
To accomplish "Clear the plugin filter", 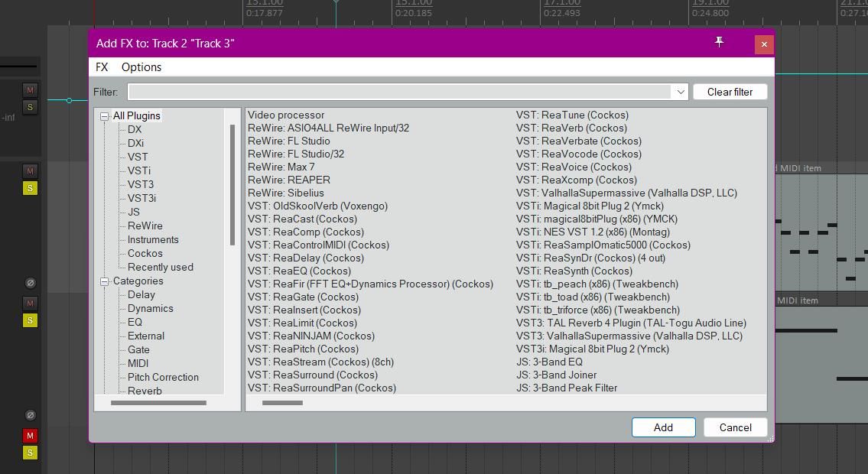I will click(730, 92).
